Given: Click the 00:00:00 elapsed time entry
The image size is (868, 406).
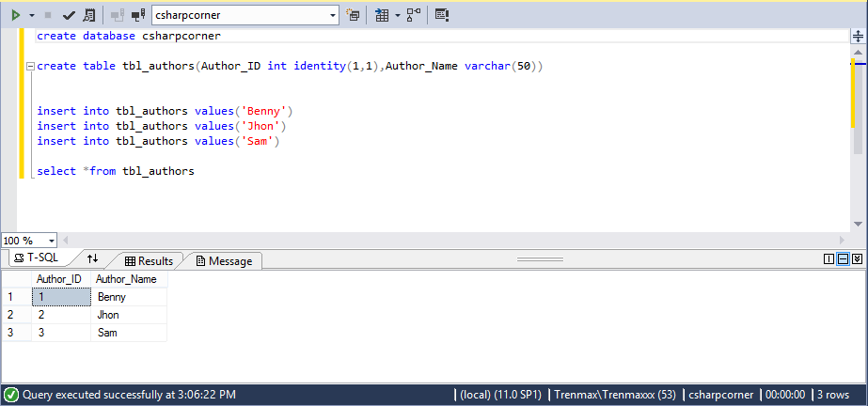Looking at the screenshot, I should pos(785,395).
